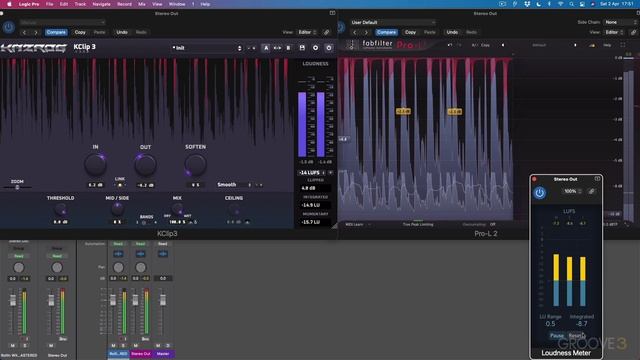
Task: Click the ZOOM slider handle in KClip 3
Action: (x=17, y=187)
